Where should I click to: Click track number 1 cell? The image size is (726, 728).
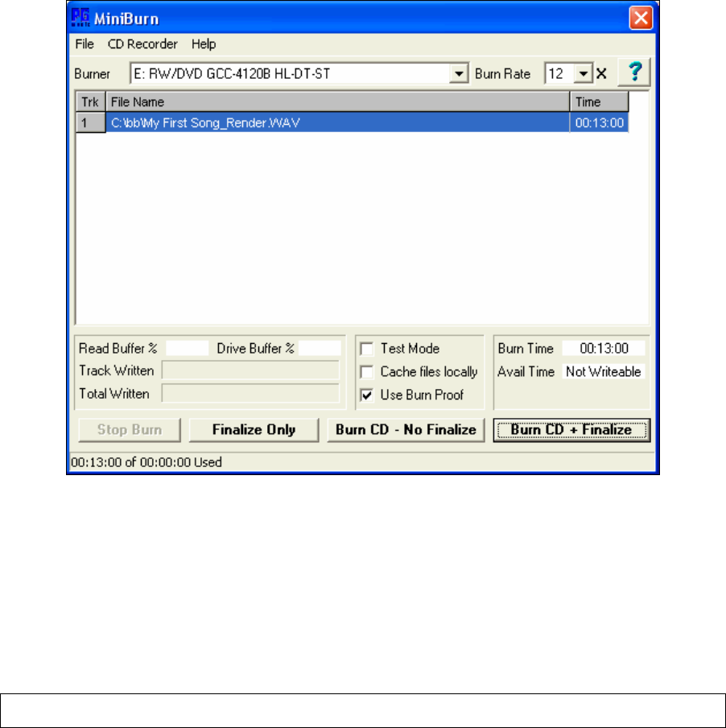click(90, 123)
